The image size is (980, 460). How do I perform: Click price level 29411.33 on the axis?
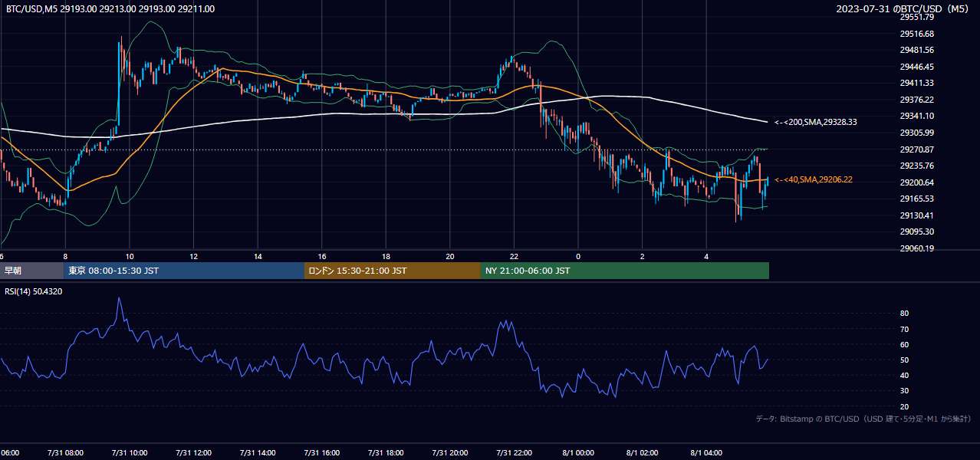pos(916,83)
